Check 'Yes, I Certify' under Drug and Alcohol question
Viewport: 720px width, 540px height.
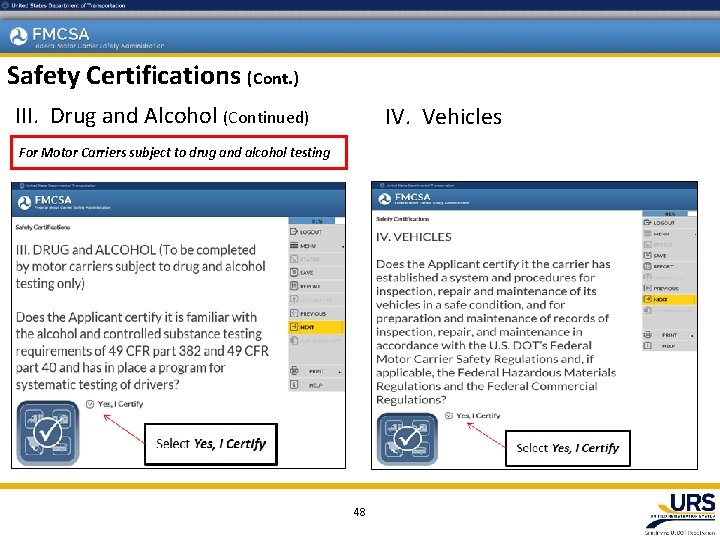point(90,404)
